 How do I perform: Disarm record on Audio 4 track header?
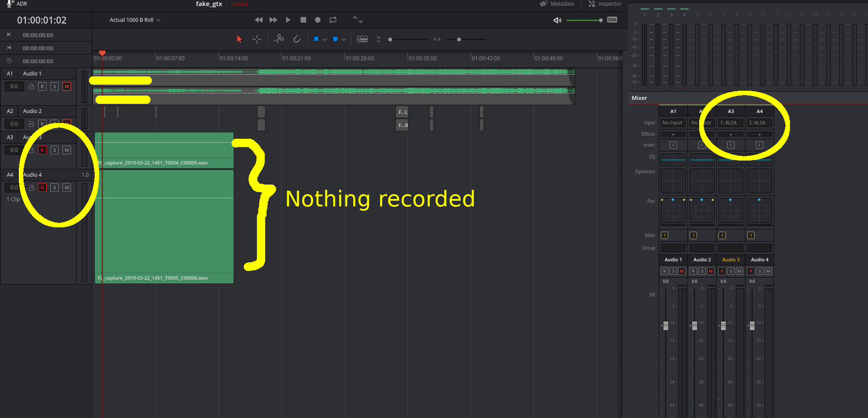pos(42,188)
